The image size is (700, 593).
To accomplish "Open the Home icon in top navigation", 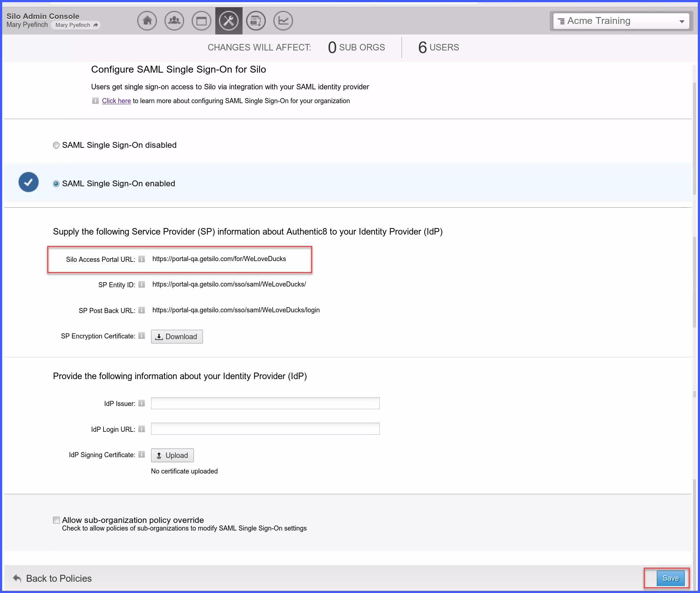I will click(x=147, y=21).
